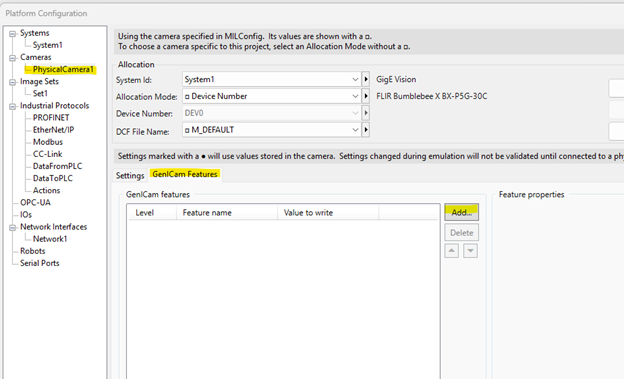Click the Level column header
Image resolution: width=624 pixels, height=379 pixels.
click(x=152, y=213)
